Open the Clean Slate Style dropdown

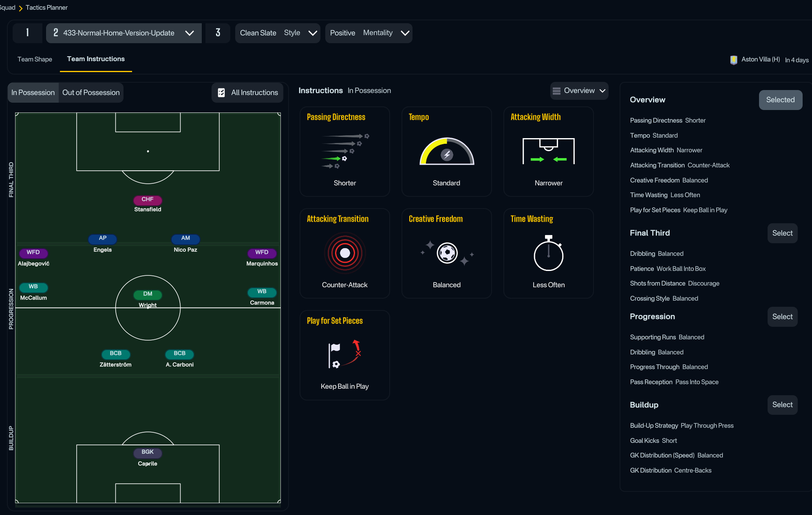coord(278,33)
